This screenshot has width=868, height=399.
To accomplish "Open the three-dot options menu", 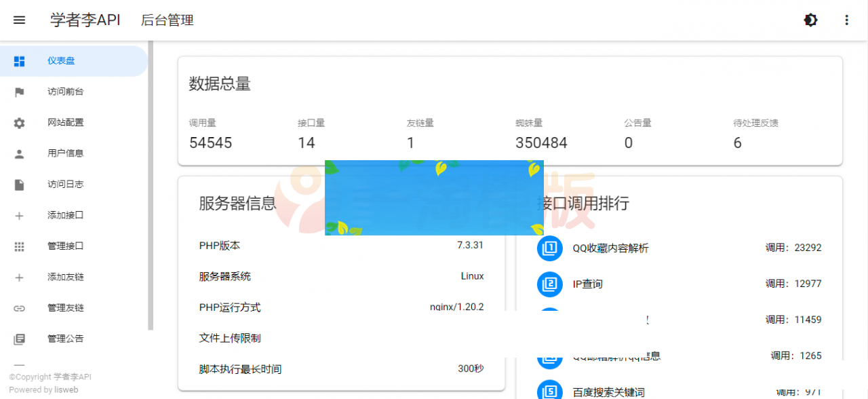I will point(846,20).
